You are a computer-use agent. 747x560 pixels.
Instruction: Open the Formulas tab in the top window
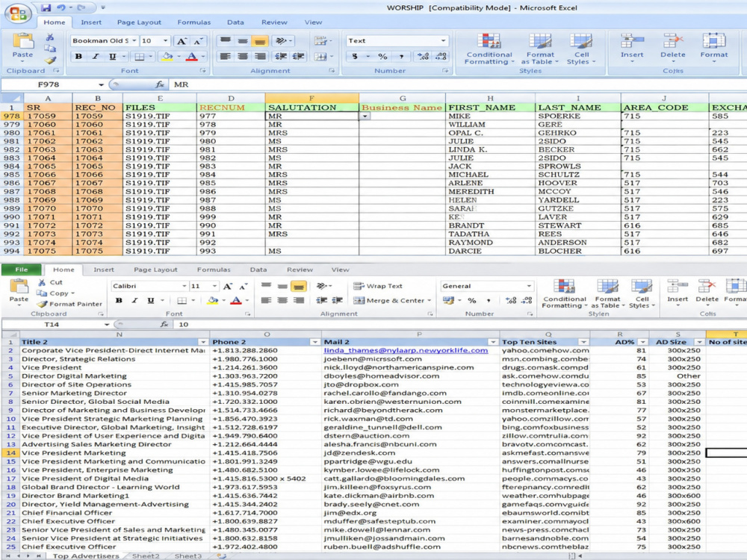[x=194, y=22]
